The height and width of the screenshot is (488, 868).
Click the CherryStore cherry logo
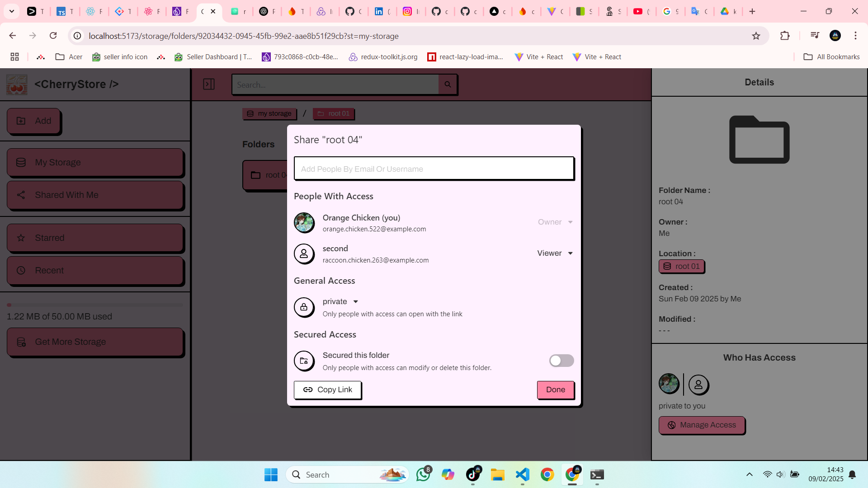click(17, 84)
